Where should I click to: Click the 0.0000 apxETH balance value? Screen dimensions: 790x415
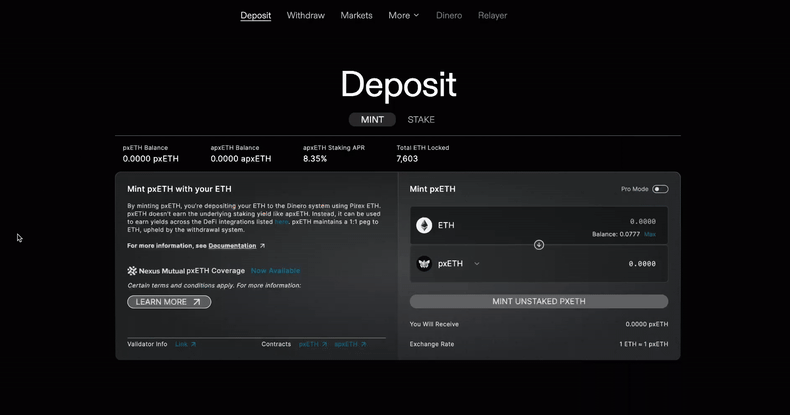[241, 159]
